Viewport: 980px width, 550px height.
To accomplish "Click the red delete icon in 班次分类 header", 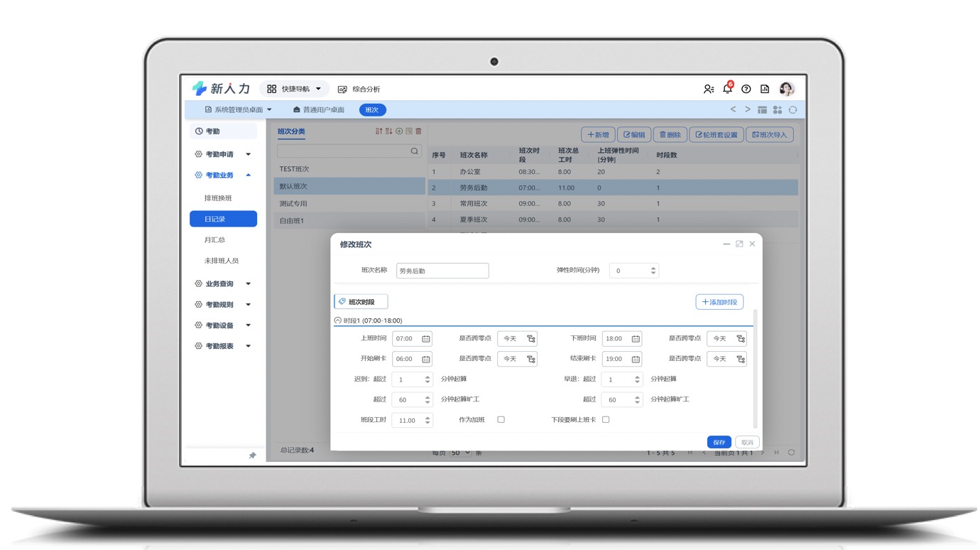I will click(x=418, y=131).
